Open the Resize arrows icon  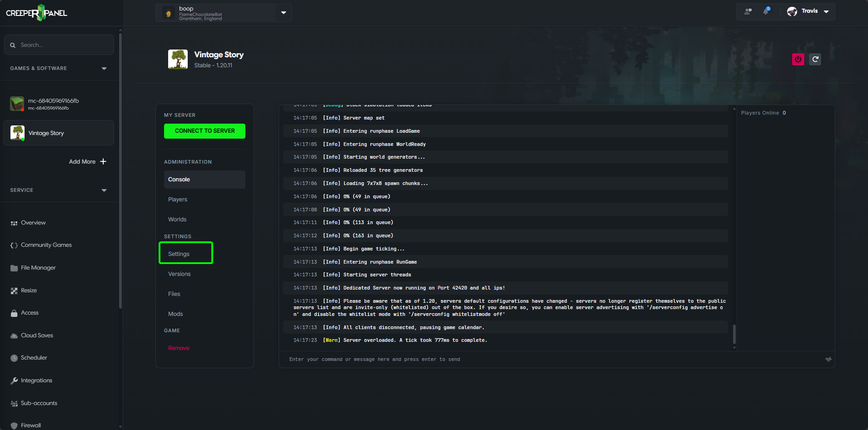tap(14, 291)
